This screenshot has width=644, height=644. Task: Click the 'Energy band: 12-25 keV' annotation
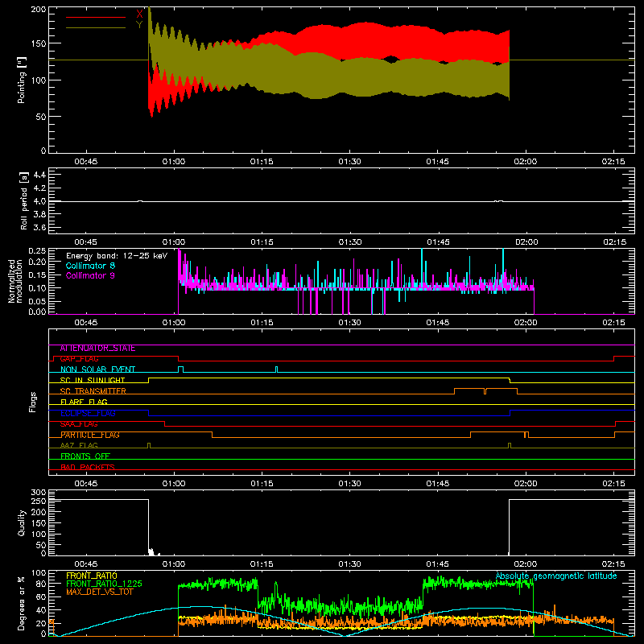(117, 256)
